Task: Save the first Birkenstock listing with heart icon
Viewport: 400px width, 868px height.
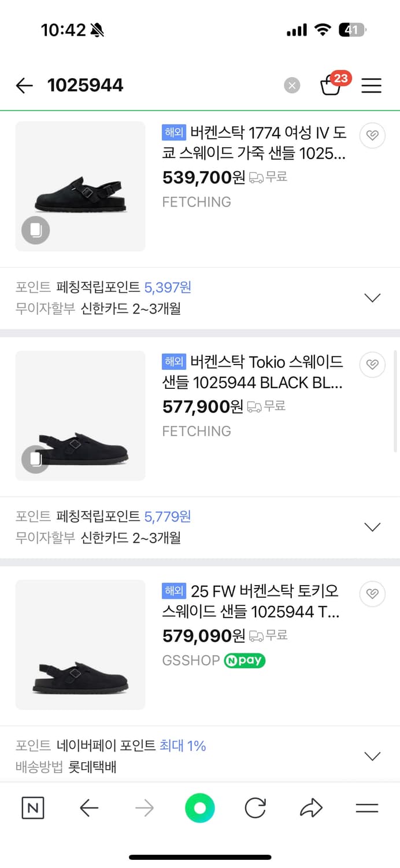Action: (372, 135)
